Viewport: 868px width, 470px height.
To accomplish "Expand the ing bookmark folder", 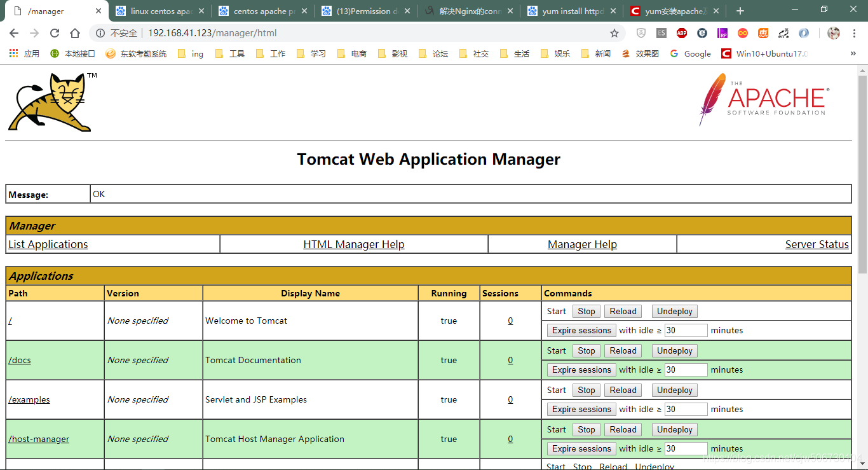I will 191,54.
